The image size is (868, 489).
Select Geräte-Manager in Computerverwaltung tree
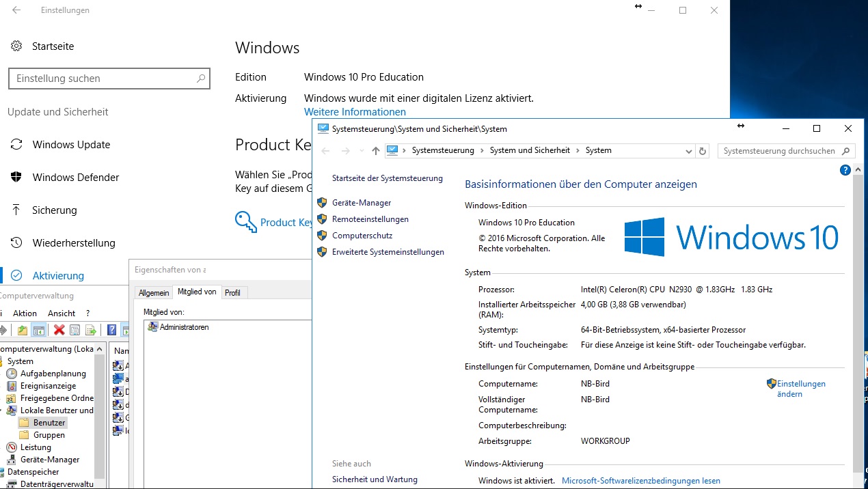[x=50, y=460]
